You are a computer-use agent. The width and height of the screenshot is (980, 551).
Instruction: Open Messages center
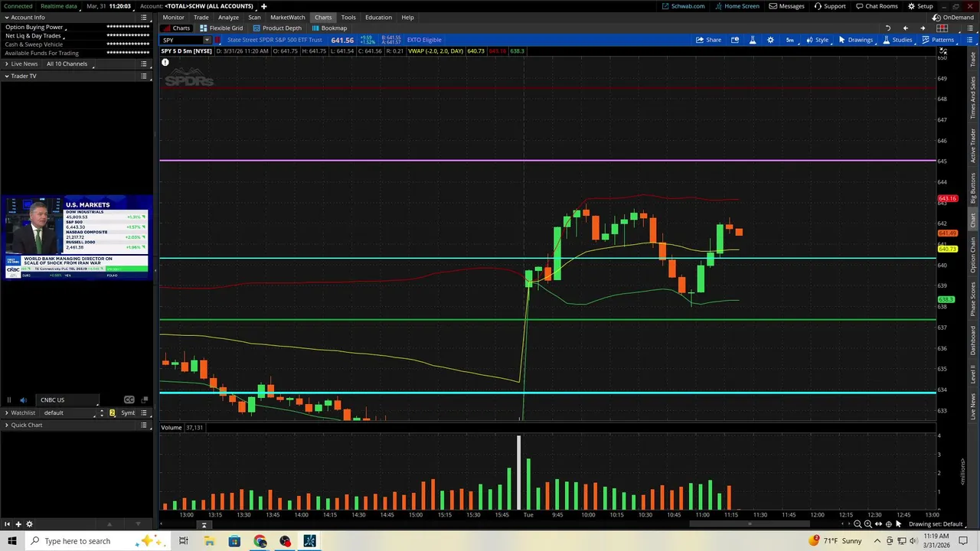[787, 6]
